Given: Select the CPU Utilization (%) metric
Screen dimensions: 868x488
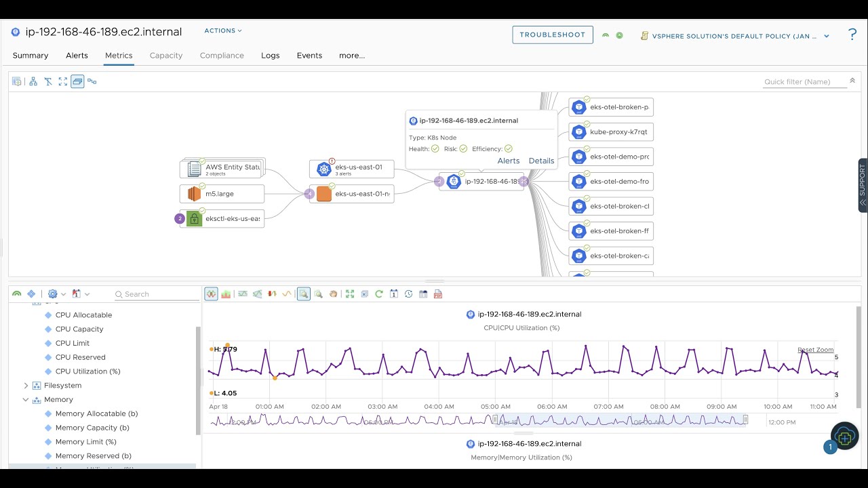Looking at the screenshot, I should [x=87, y=371].
